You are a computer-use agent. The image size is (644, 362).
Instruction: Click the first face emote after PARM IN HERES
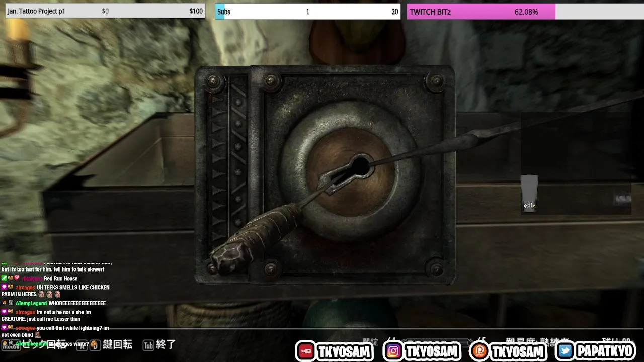tap(41, 294)
